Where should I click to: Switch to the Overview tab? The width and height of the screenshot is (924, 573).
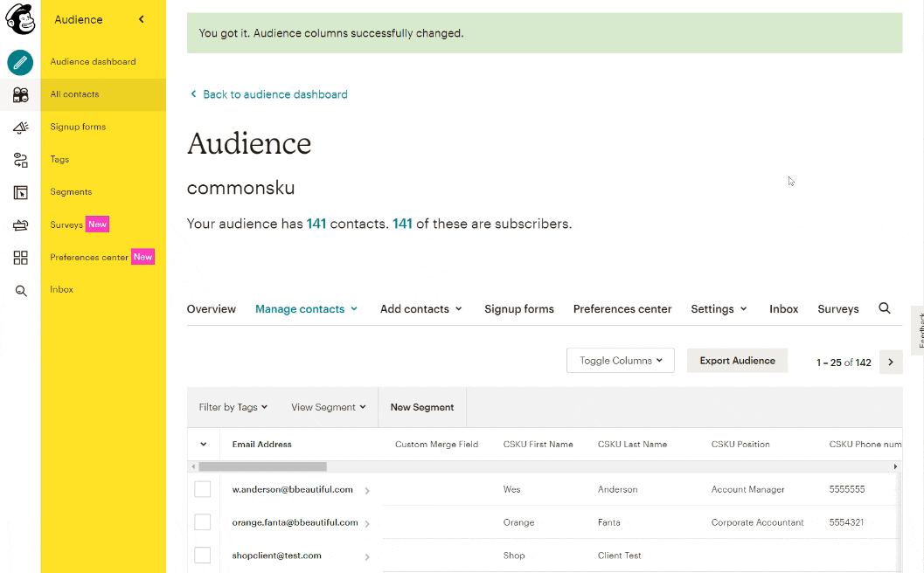(x=211, y=308)
